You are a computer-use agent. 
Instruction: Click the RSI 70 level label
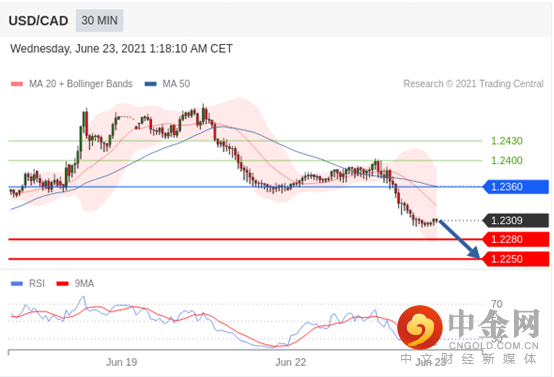tap(496, 304)
